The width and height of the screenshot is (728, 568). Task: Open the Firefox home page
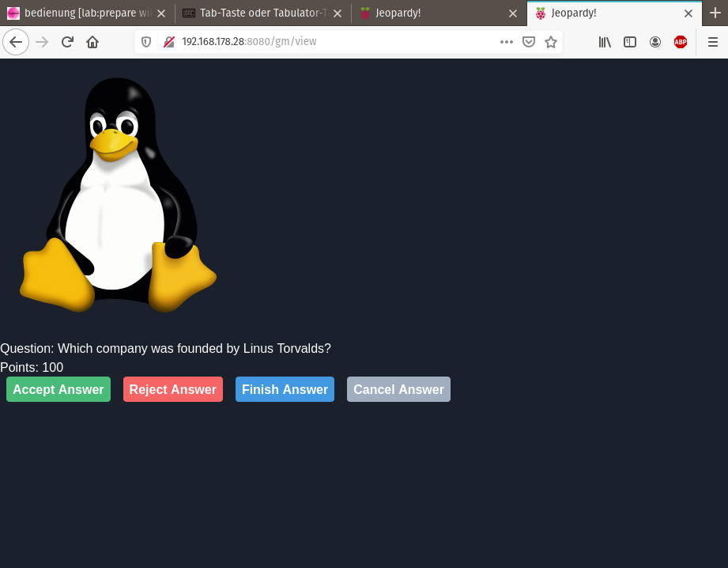(92, 42)
